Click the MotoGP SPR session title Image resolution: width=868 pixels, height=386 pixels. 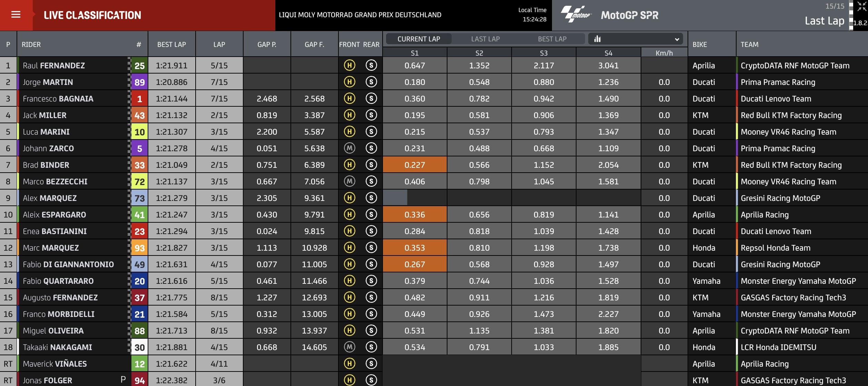(630, 15)
